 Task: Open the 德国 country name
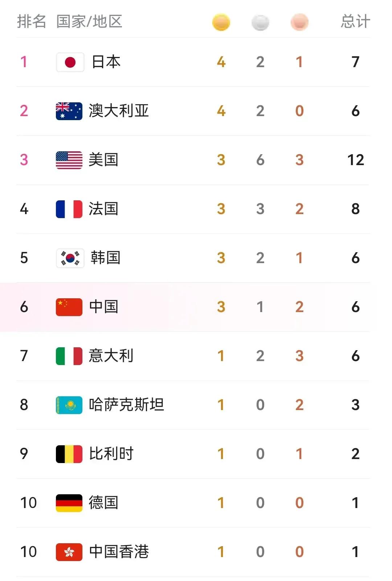(103, 503)
